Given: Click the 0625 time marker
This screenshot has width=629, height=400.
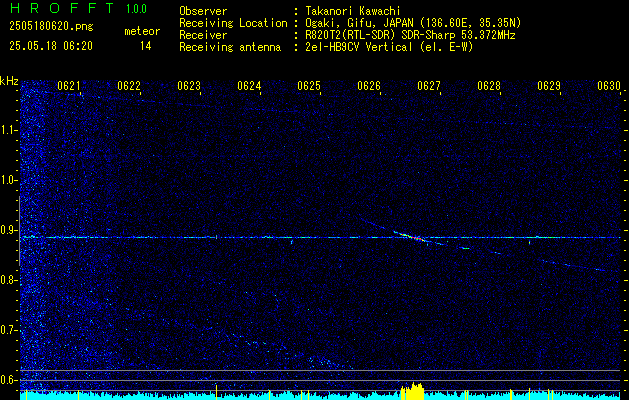Looking at the screenshot, I should 309,85.
